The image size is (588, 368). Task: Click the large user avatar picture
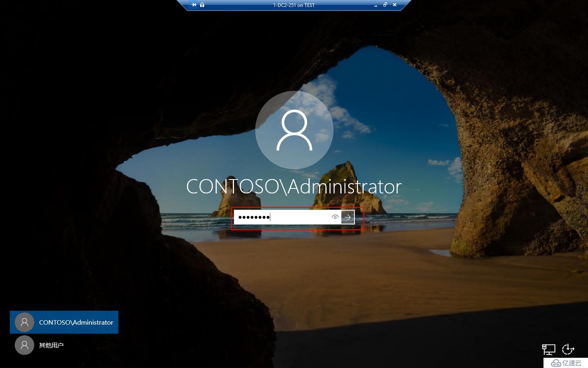(x=294, y=130)
